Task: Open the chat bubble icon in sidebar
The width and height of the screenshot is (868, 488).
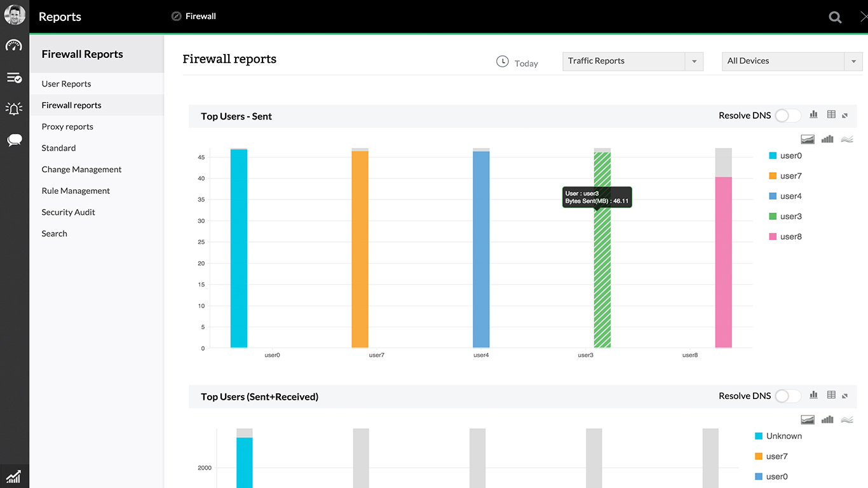Action: (x=14, y=140)
